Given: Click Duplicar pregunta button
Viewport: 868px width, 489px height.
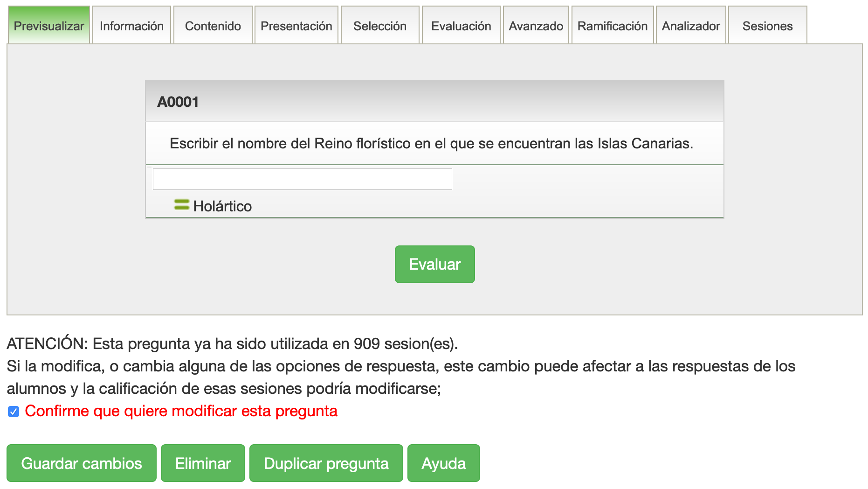Looking at the screenshot, I should tap(326, 463).
